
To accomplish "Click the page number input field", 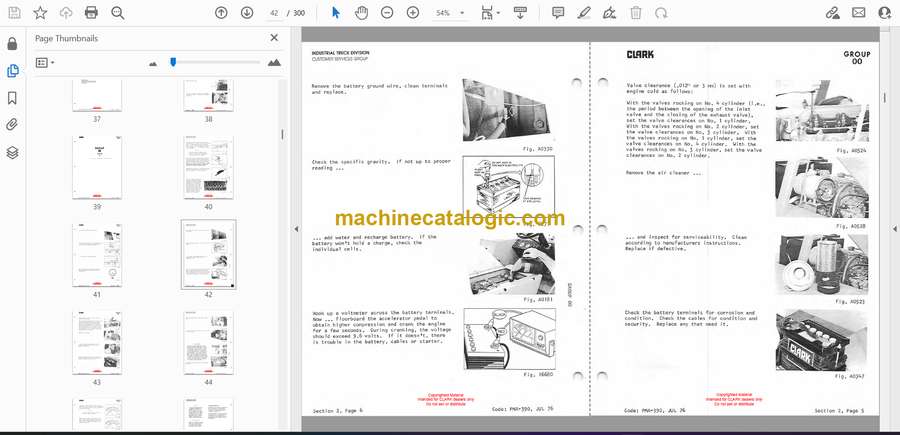I will pyautogui.click(x=274, y=13).
